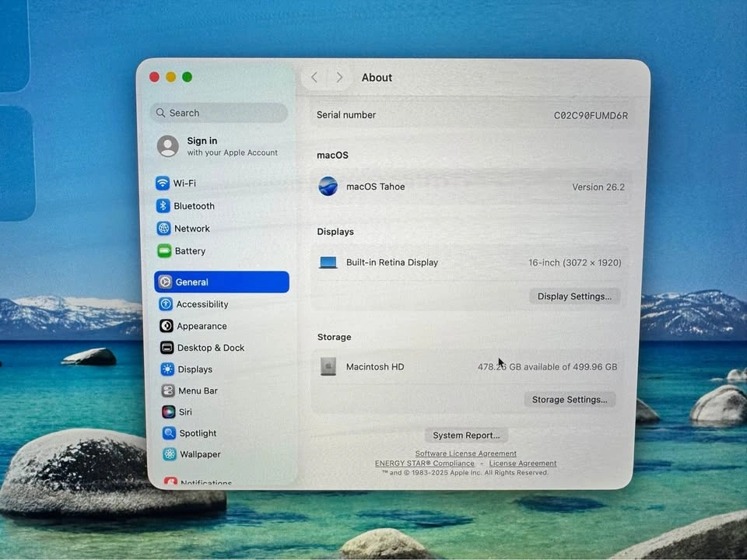Select the Network globe icon

pos(163,229)
